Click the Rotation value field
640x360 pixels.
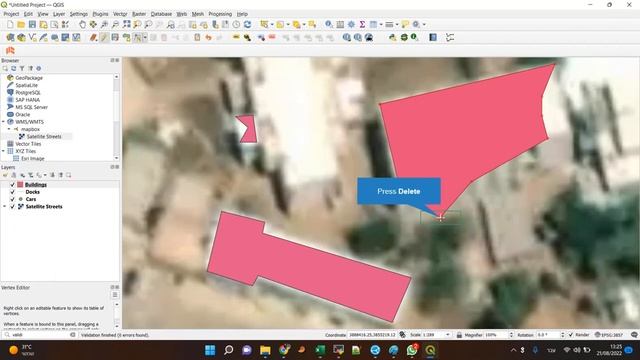(547, 335)
